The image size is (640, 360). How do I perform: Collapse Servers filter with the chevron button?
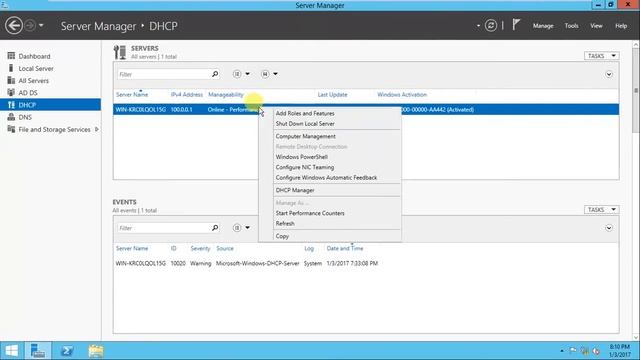(609, 74)
